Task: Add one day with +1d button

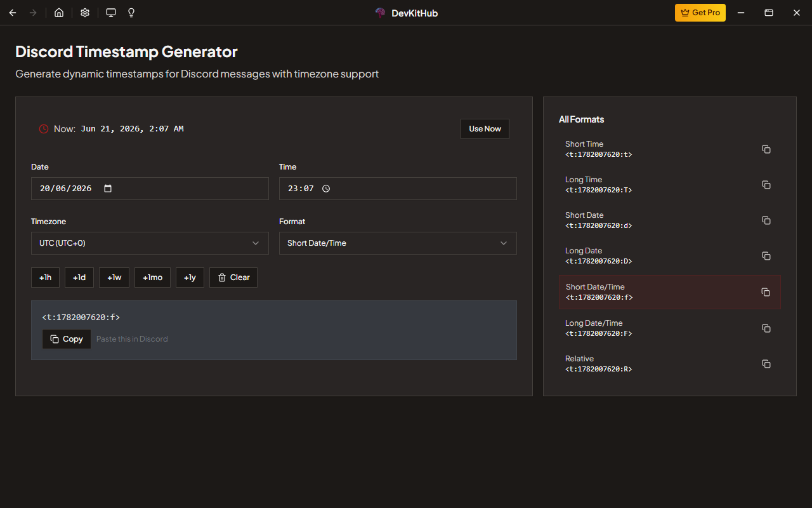Action: (79, 277)
